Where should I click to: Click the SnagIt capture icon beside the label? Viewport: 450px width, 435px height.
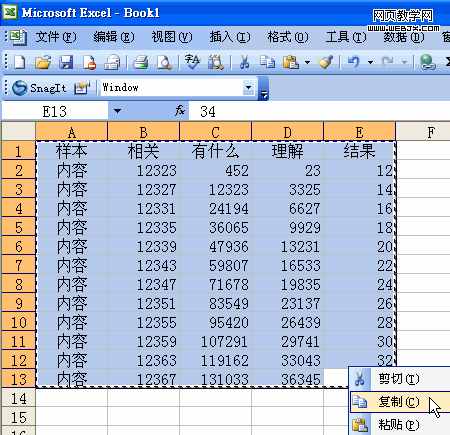point(82,88)
